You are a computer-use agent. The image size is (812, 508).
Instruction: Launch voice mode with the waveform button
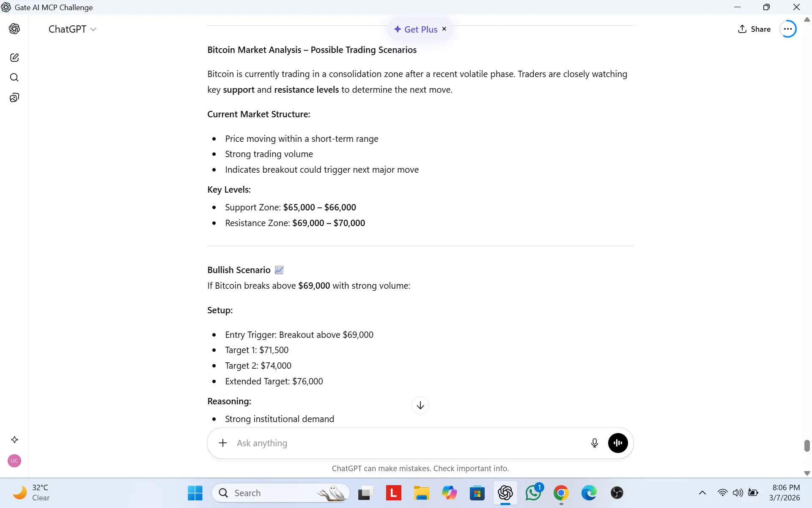coord(617,443)
